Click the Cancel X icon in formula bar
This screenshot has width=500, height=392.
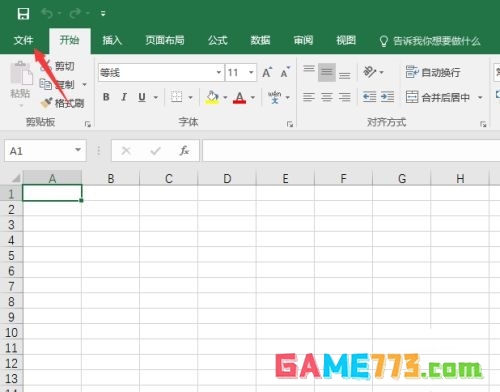[x=126, y=151]
